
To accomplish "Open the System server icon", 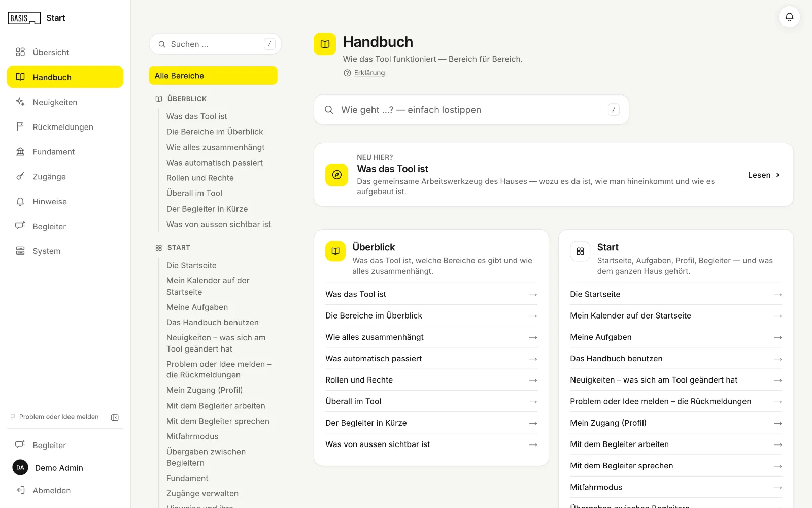I will point(20,251).
